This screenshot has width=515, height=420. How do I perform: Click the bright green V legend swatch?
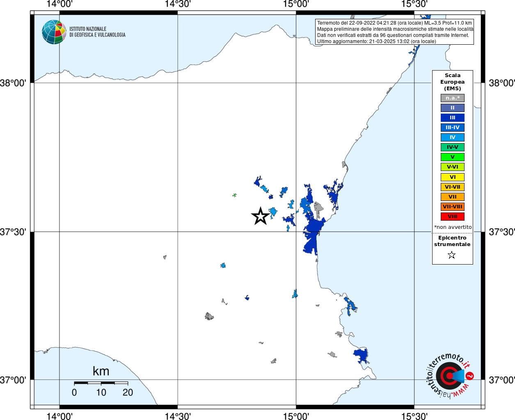click(x=453, y=157)
